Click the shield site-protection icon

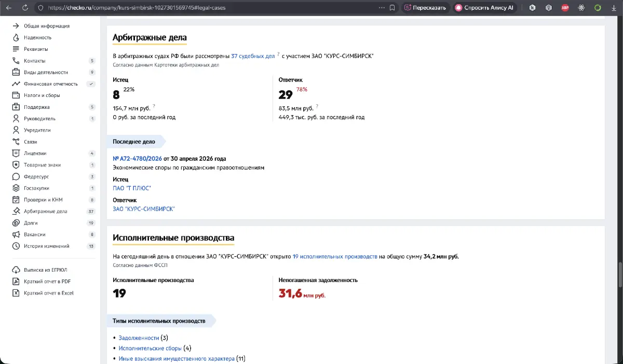pos(42,8)
